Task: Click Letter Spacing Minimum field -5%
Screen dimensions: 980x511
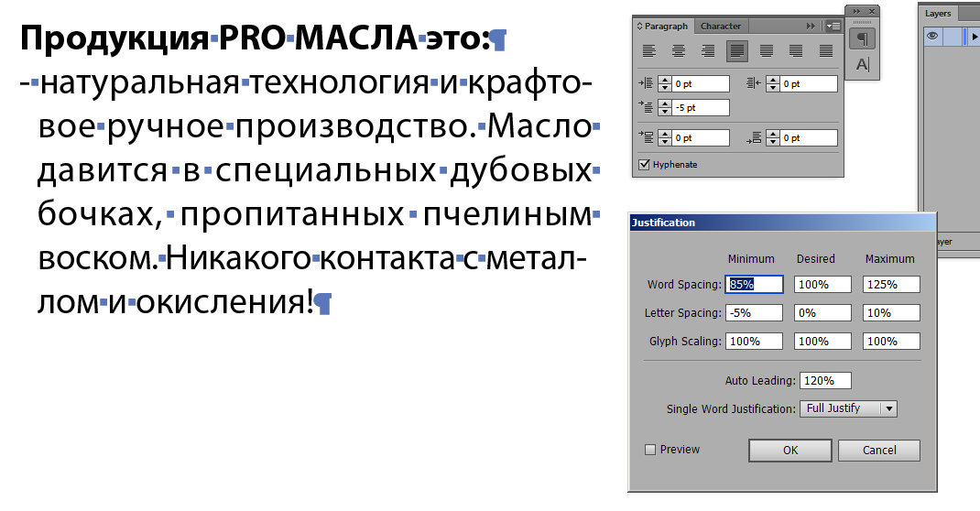Action: click(x=755, y=312)
